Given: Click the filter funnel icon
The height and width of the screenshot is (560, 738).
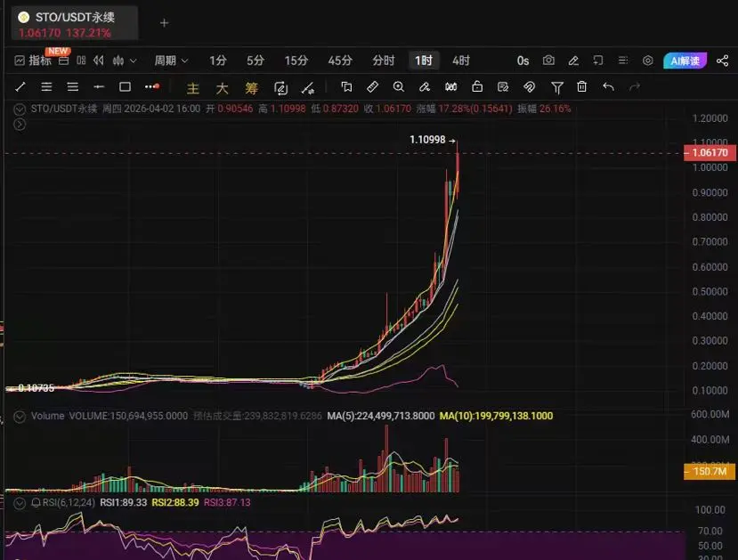Looking at the screenshot, I should click(x=556, y=87).
